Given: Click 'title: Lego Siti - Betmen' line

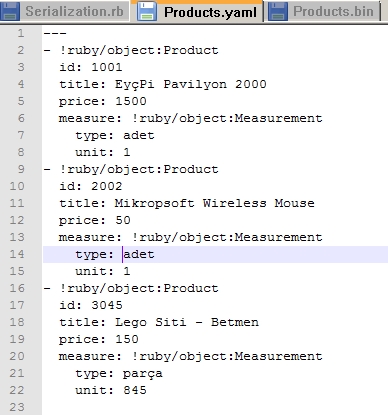Looking at the screenshot, I should point(159,322).
